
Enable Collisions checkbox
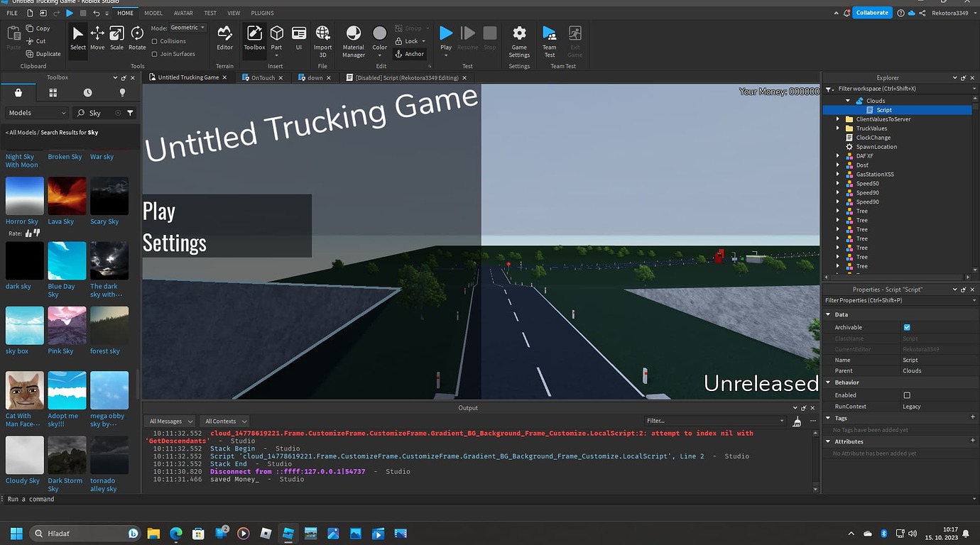tap(155, 41)
